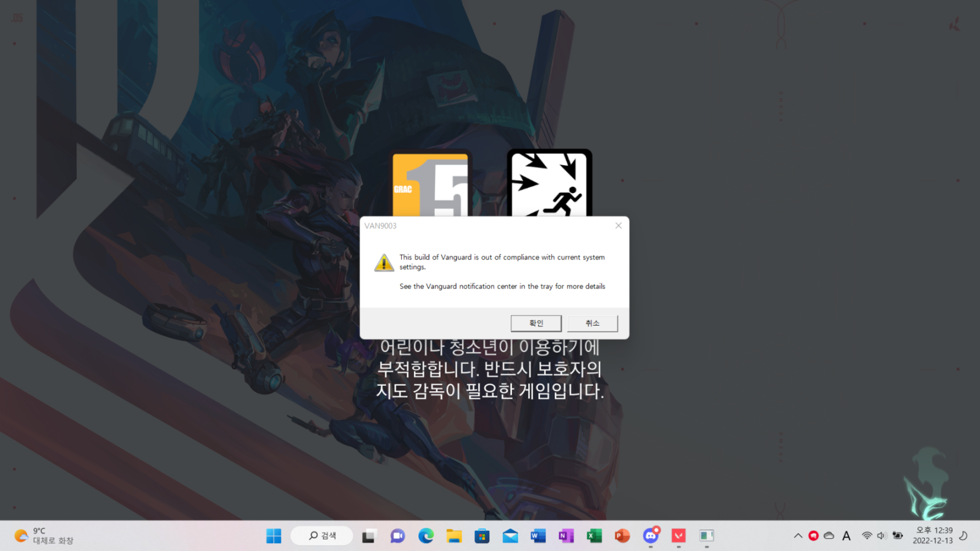This screenshot has height=551, width=980.
Task: Open the Riot Client from the taskbar
Action: pyautogui.click(x=677, y=536)
